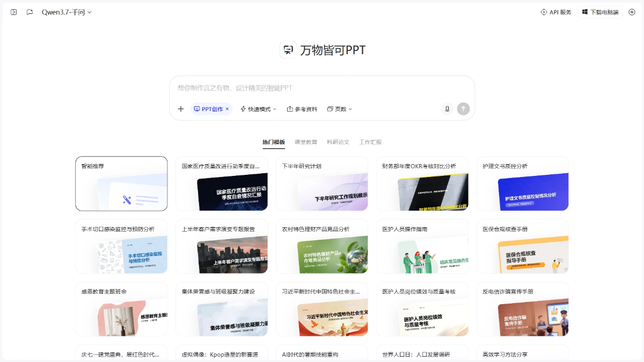
Task: Switch to 课堂教育 tab
Action: 306,142
